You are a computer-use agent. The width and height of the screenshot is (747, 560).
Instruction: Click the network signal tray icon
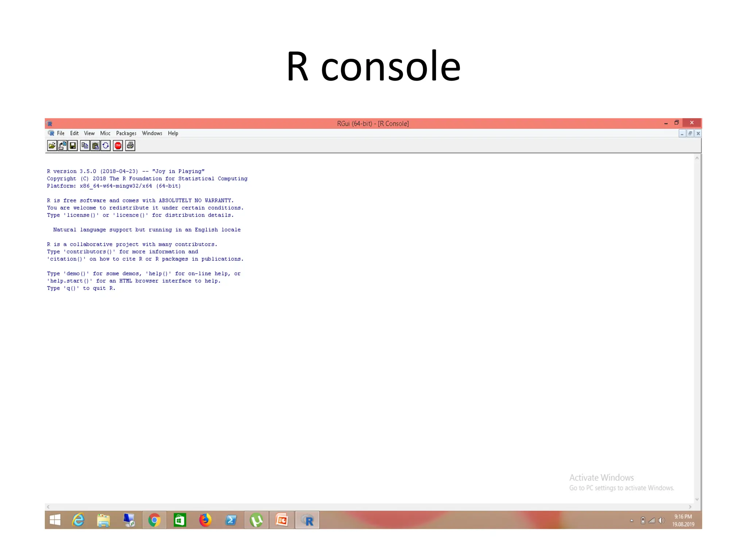tap(651, 521)
